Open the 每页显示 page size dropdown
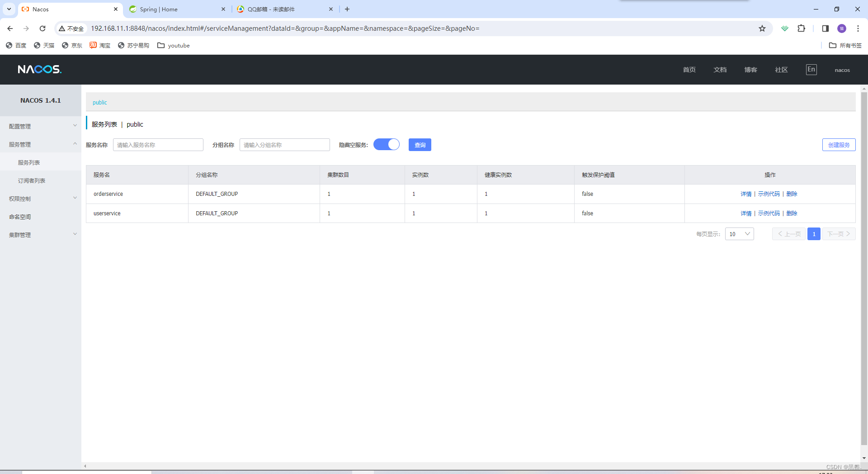 pos(740,234)
